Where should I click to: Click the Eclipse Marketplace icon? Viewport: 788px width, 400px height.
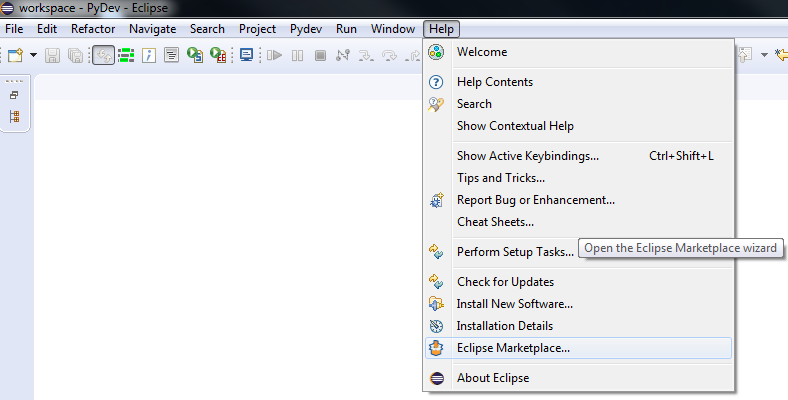click(x=436, y=348)
